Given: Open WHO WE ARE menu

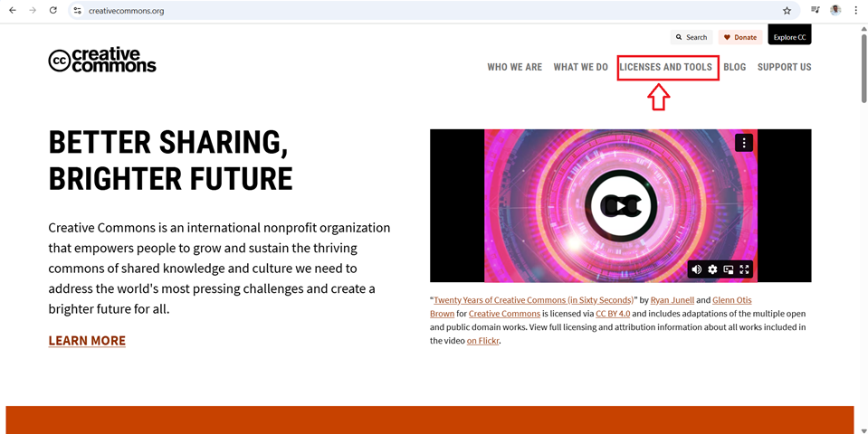Looking at the screenshot, I should point(514,67).
